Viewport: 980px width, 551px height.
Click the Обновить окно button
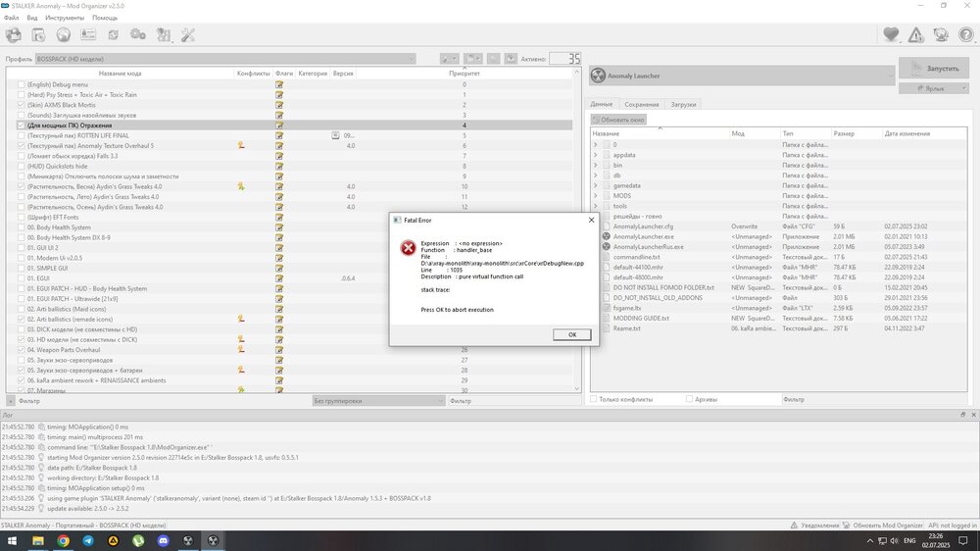pos(618,120)
